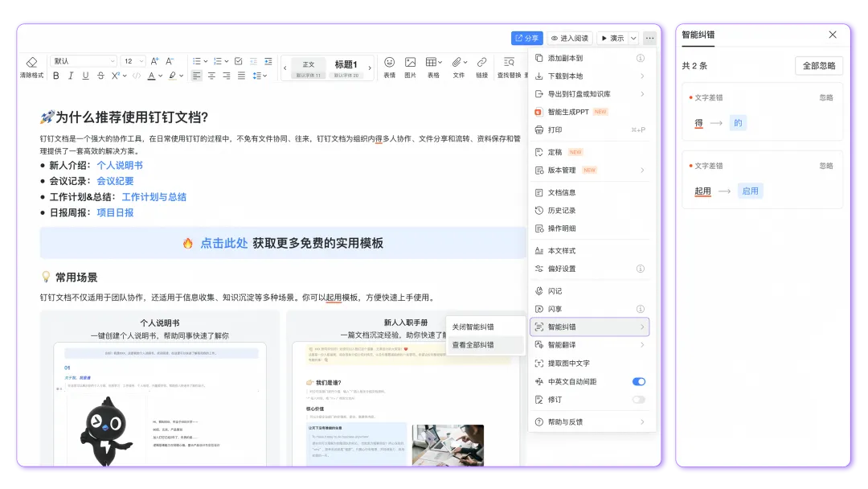Show next text styles with right chevron
The image size is (868, 489).
[x=370, y=68]
